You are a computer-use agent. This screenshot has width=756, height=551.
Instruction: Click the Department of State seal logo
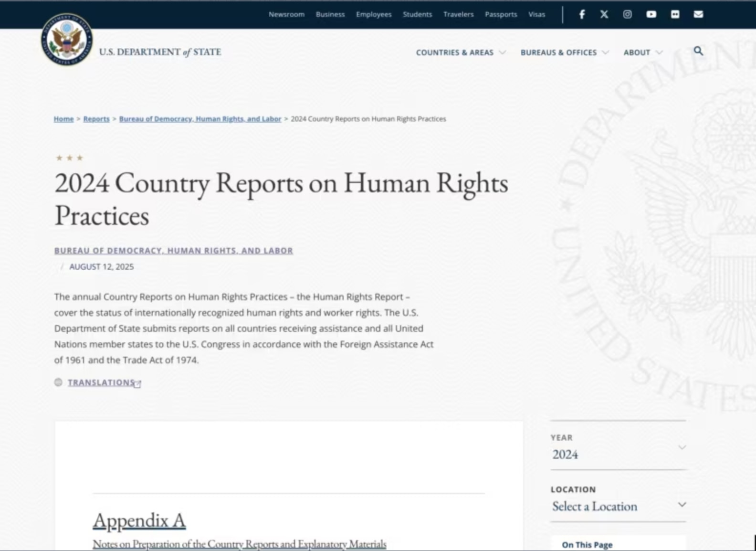[x=66, y=40]
